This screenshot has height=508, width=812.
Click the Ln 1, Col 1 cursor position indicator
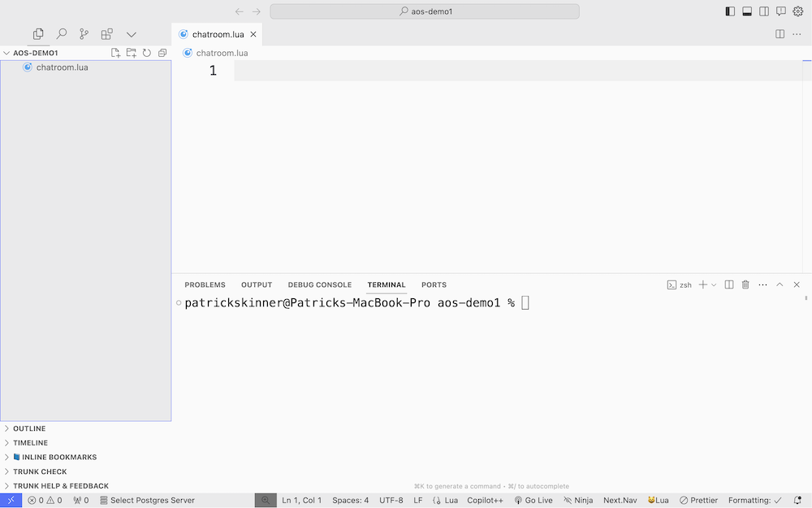[300, 500]
